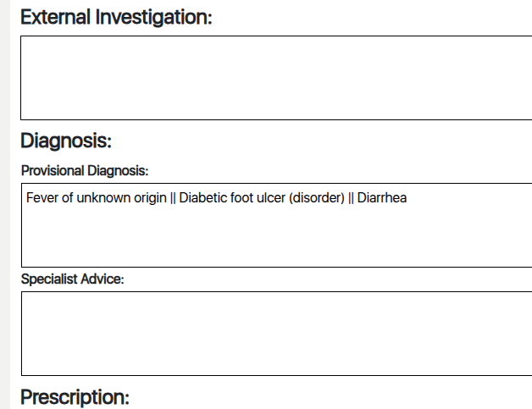The width and height of the screenshot is (532, 409).
Task: Click the Provisional Diagnosis label
Action: point(85,171)
